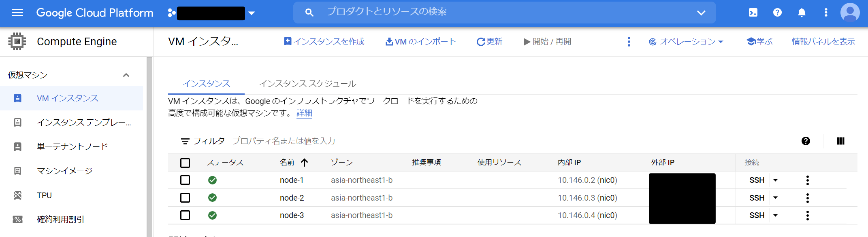Viewport: 868px width, 237px height.
Task: Open node-2 row three-dot menu
Action: [807, 198]
